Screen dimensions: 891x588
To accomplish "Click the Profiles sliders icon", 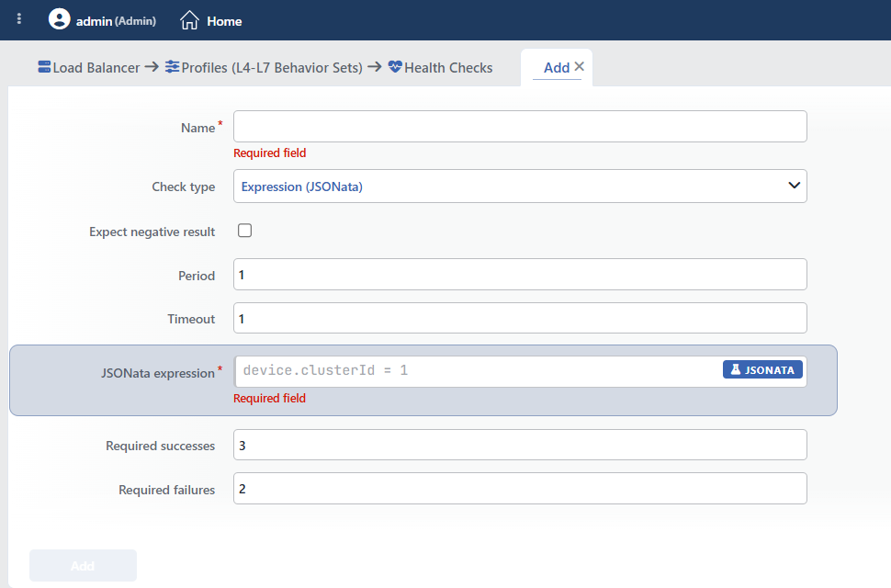I will 172,67.
